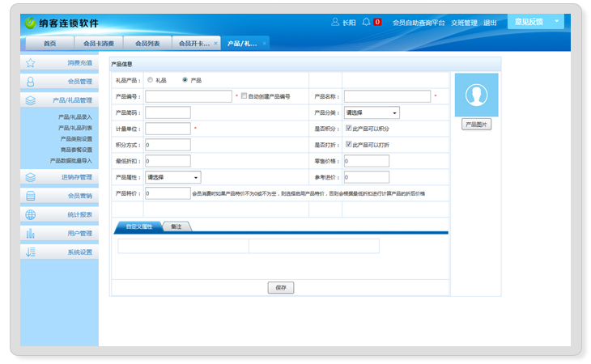Image resolution: width=591 pixels, height=364 pixels.
Task: Click the star icon beside 消费充值
Action: pos(31,62)
